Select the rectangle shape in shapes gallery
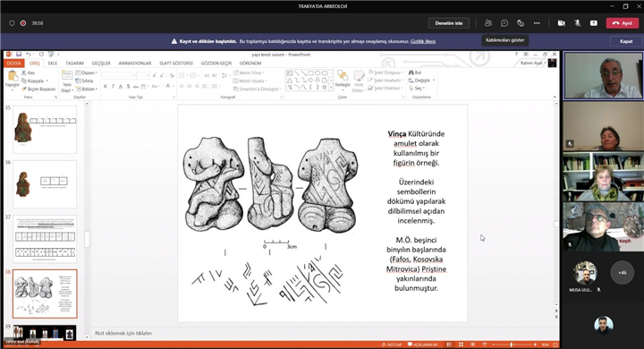 (x=310, y=73)
